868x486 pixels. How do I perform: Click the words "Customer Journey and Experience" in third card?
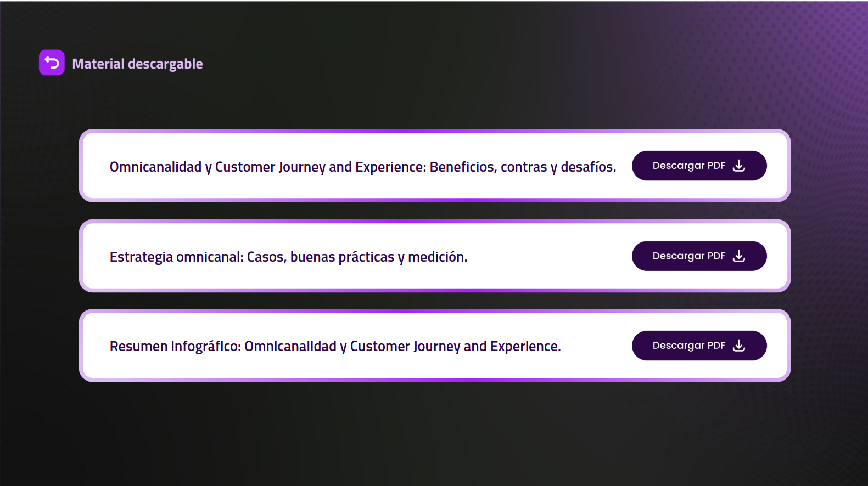click(455, 347)
